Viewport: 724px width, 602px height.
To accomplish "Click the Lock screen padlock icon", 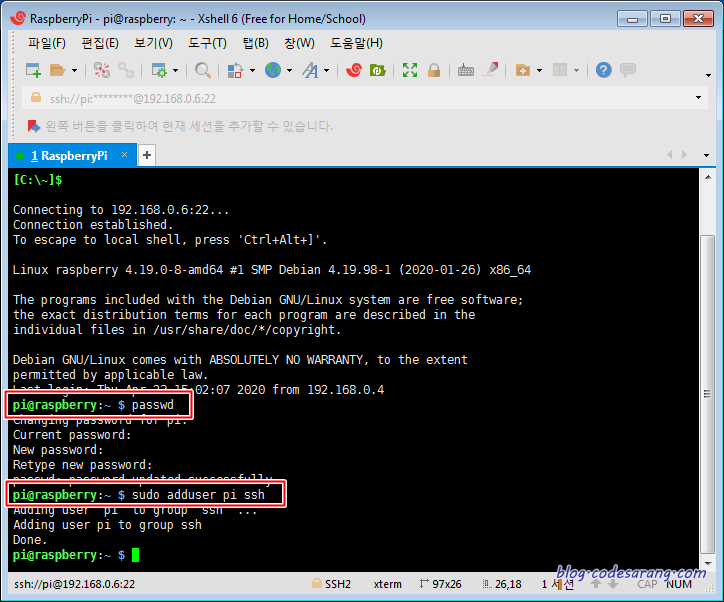I will pyautogui.click(x=434, y=70).
